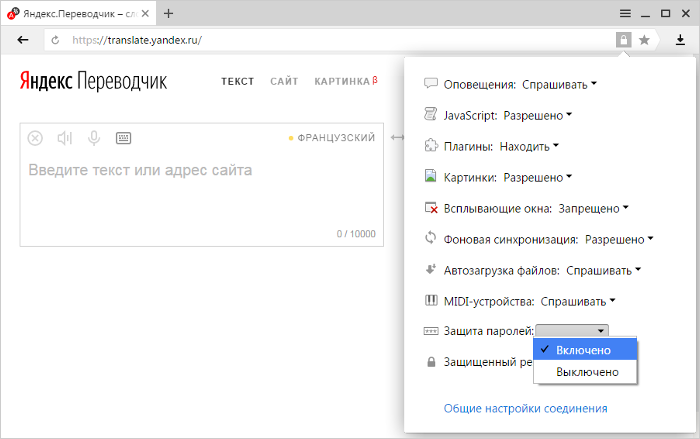This screenshot has width=700, height=439.
Task: Open JavaScript: Разрешено dropdown
Action: [x=538, y=116]
